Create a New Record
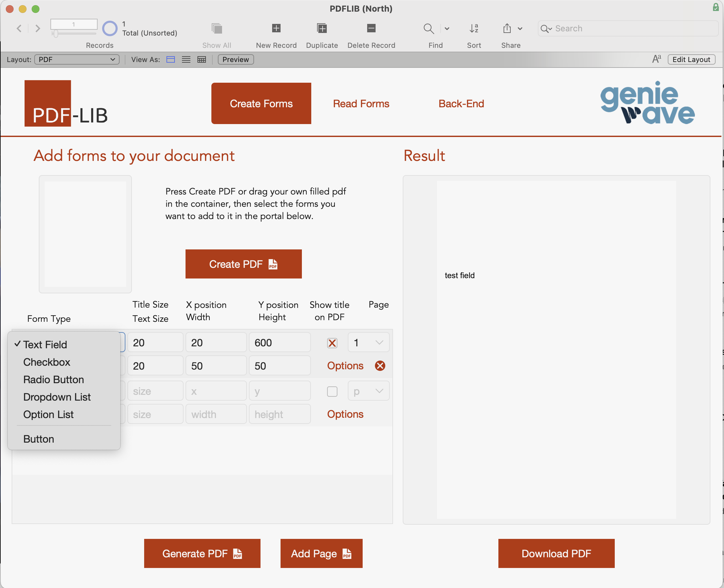 (276, 28)
